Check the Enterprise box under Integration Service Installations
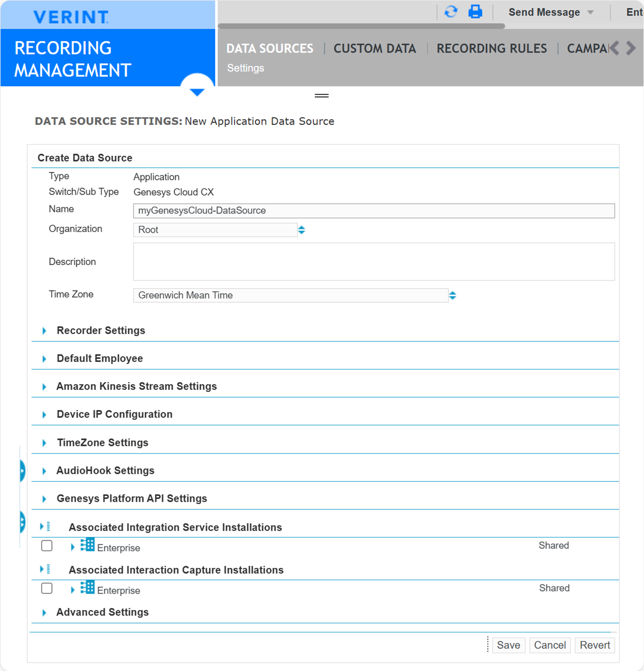Screen dimensions: 644x671 tap(47, 546)
